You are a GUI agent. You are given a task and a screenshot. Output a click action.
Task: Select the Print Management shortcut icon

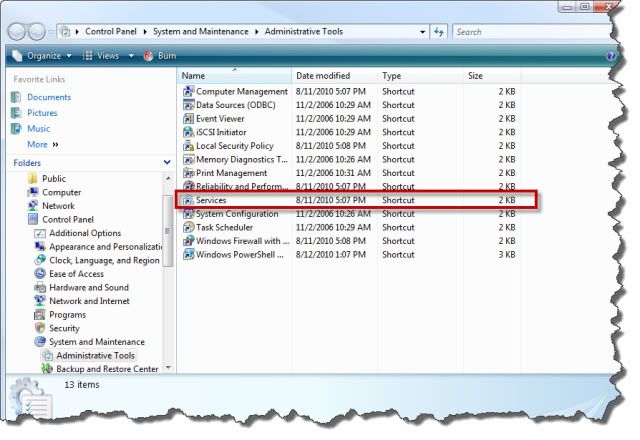pyautogui.click(x=188, y=173)
